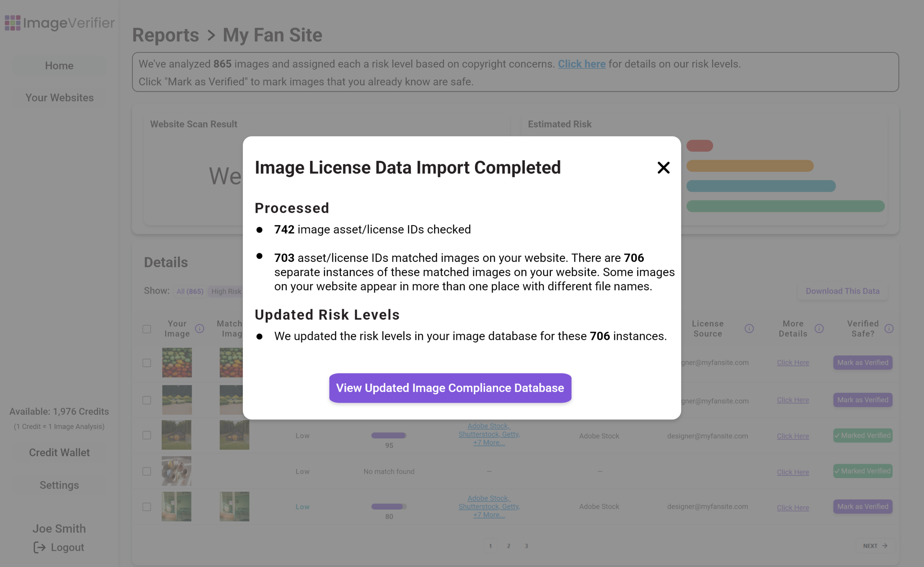Viewport: 924px width, 567px height.
Task: Click info icon next to Your Image
Action: [200, 329]
